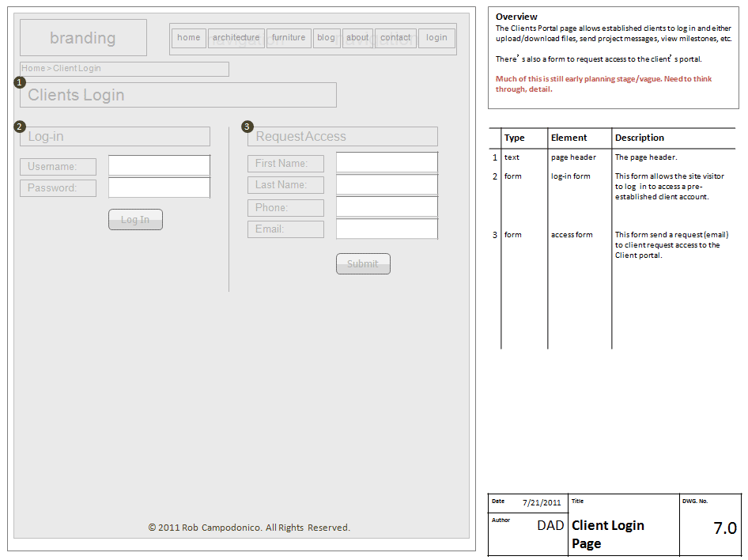
Task: Click the Phone input field
Action: point(387,207)
